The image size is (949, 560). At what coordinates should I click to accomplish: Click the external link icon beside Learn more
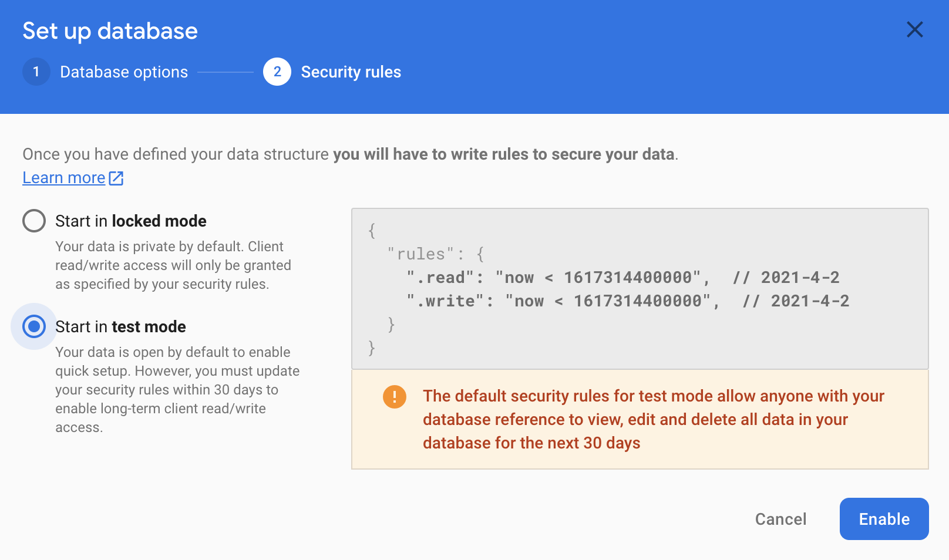click(116, 177)
